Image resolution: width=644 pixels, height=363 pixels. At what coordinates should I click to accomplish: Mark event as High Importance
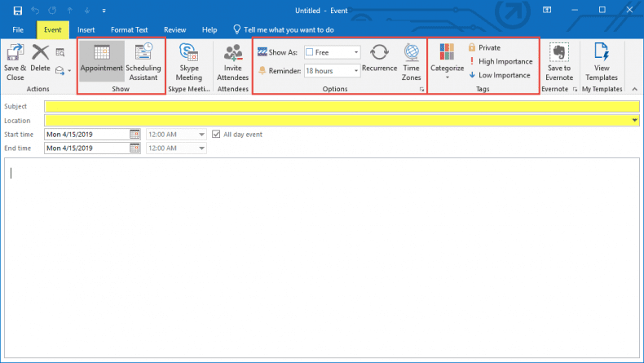pyautogui.click(x=500, y=61)
